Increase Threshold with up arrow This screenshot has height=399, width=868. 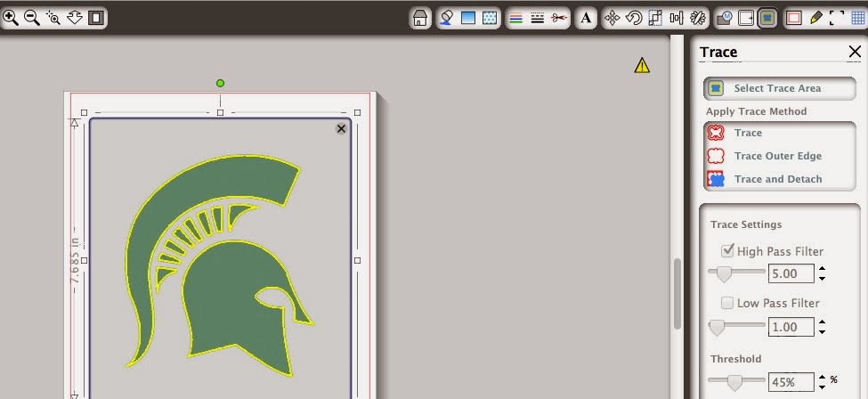pyautogui.click(x=822, y=378)
